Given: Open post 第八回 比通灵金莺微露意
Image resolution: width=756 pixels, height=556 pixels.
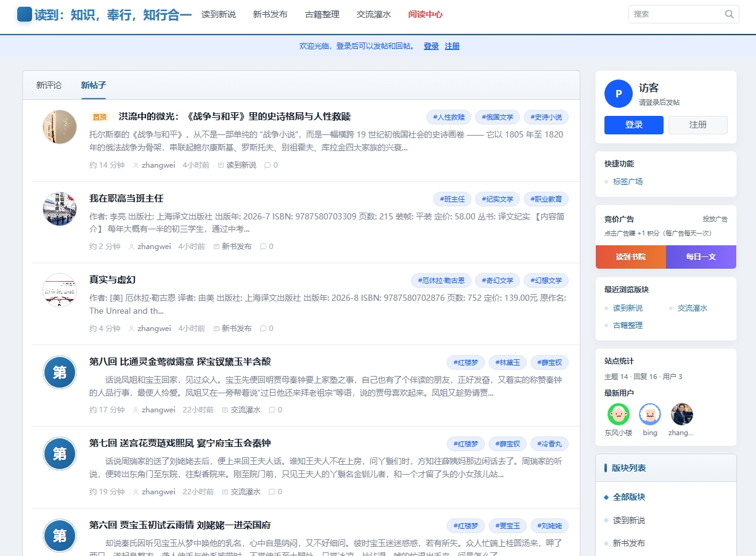Looking at the screenshot, I should pos(180,362).
